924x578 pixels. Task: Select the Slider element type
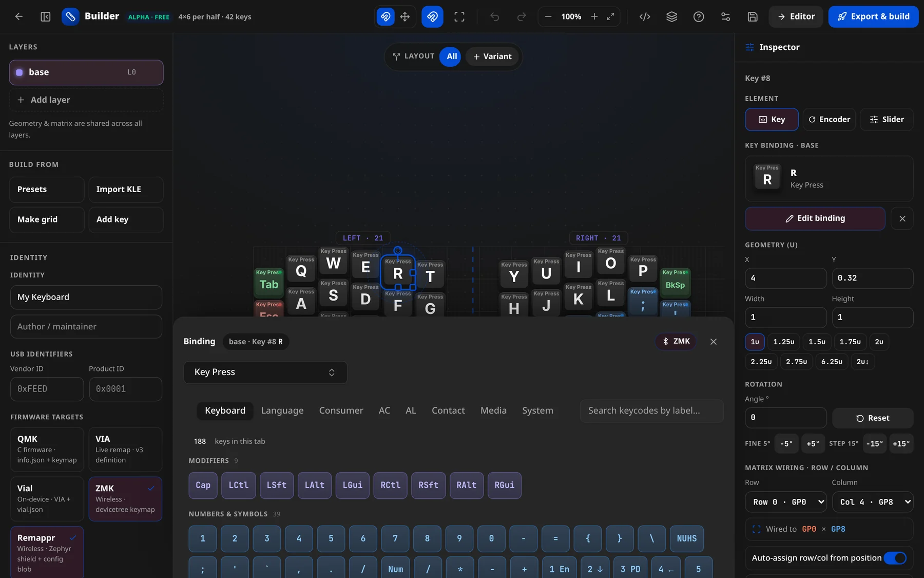[887, 119]
